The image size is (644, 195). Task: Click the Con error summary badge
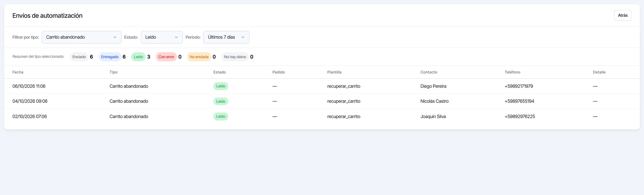coord(166,57)
